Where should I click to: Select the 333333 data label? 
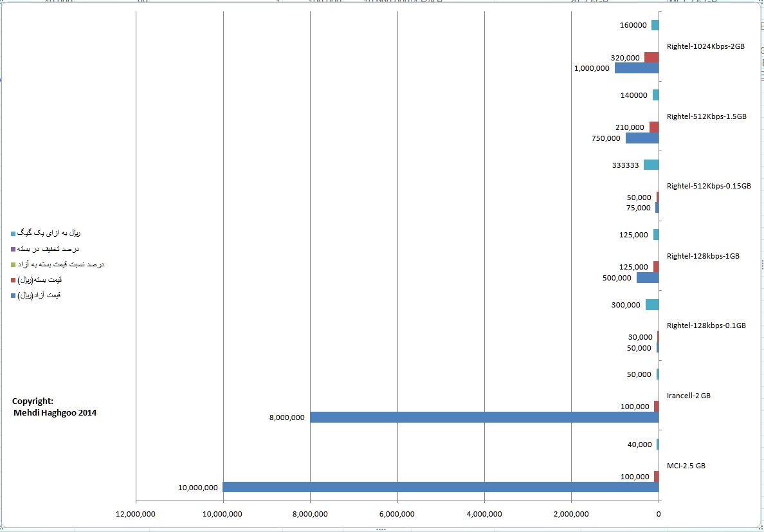pyautogui.click(x=625, y=165)
